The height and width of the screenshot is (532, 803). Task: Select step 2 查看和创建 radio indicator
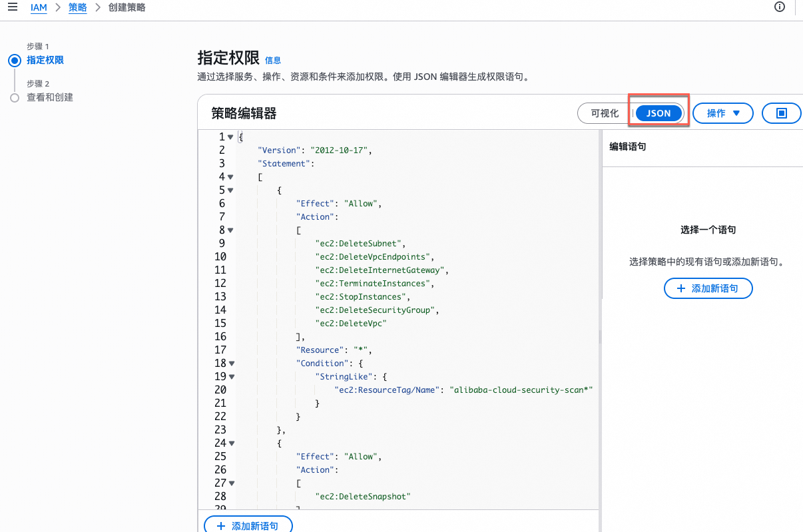click(15, 98)
